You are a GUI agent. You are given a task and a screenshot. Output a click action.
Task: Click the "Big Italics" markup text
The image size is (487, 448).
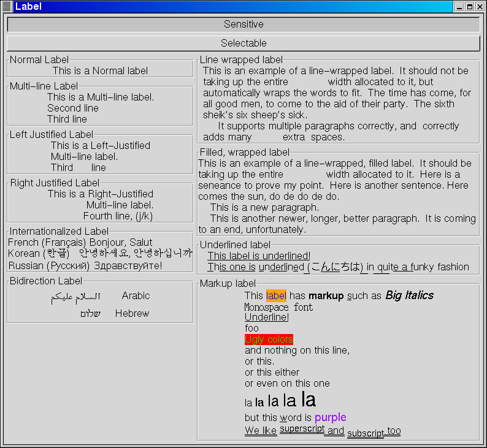tap(409, 295)
